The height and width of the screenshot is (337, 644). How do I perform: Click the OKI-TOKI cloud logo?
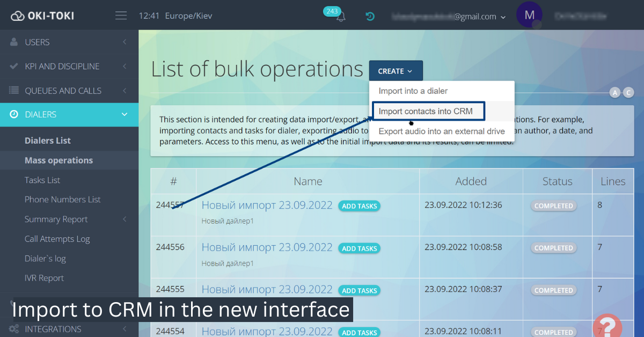coord(43,16)
